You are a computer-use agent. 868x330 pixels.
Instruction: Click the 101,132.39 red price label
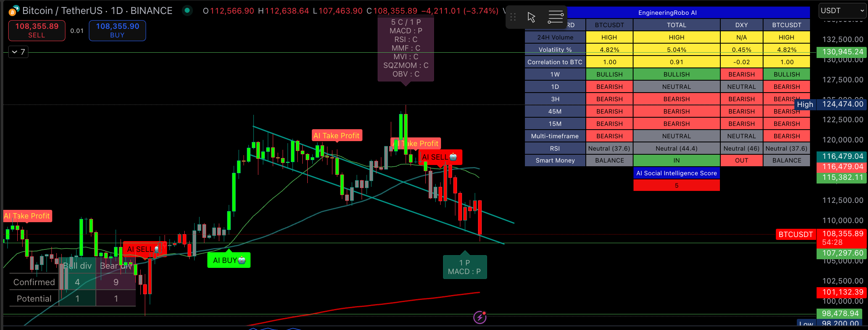click(842, 292)
